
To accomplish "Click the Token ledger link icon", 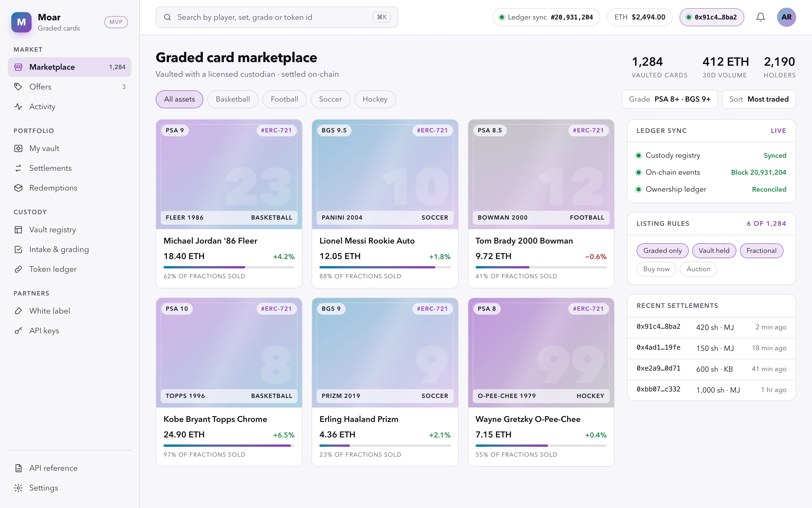I will pos(18,269).
